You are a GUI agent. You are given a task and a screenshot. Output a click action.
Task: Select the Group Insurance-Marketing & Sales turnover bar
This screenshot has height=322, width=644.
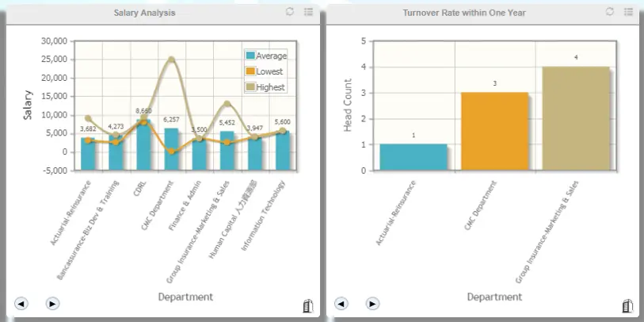(576, 118)
